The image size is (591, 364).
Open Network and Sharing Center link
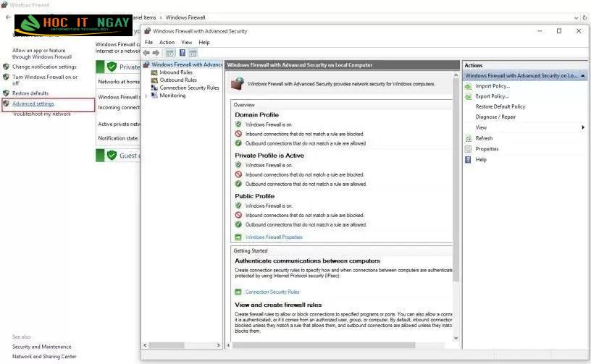[44, 357]
